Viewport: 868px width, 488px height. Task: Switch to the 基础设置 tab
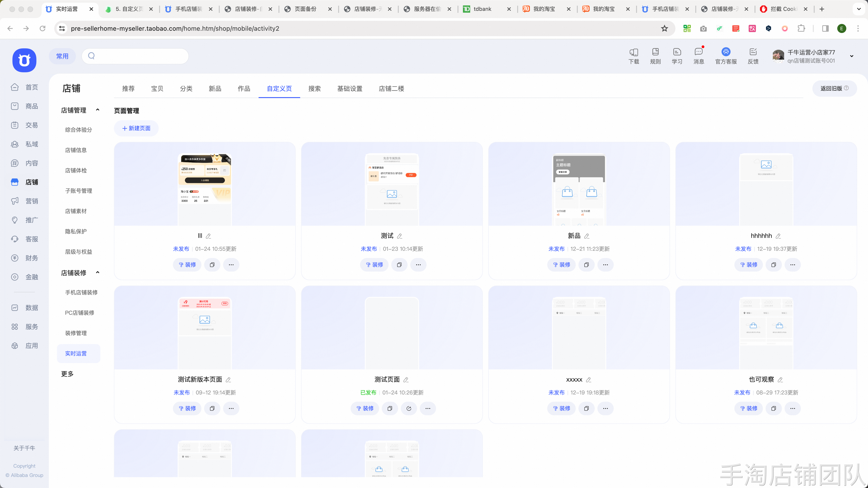pyautogui.click(x=350, y=89)
